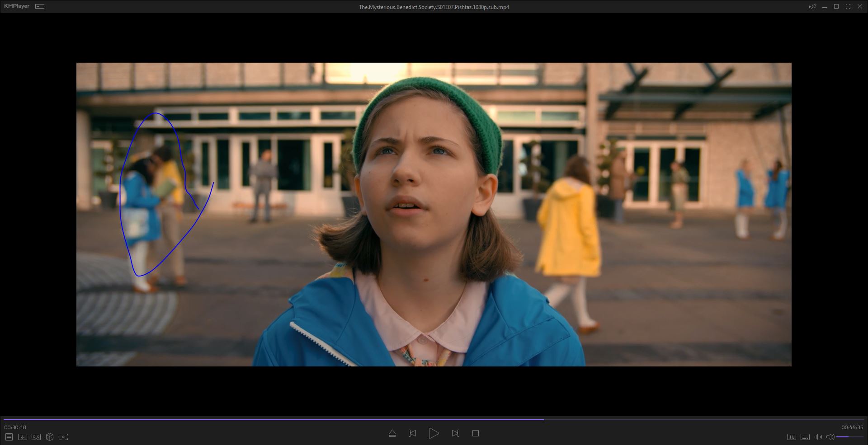Enter fullscreen from the title bar

pos(848,6)
